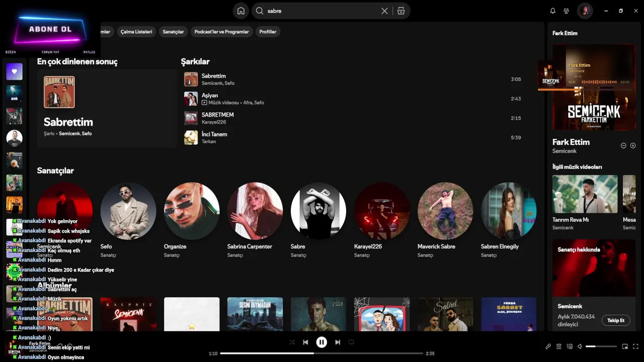Open the user profile avatar menu
644x362 pixels.
[x=585, y=11]
